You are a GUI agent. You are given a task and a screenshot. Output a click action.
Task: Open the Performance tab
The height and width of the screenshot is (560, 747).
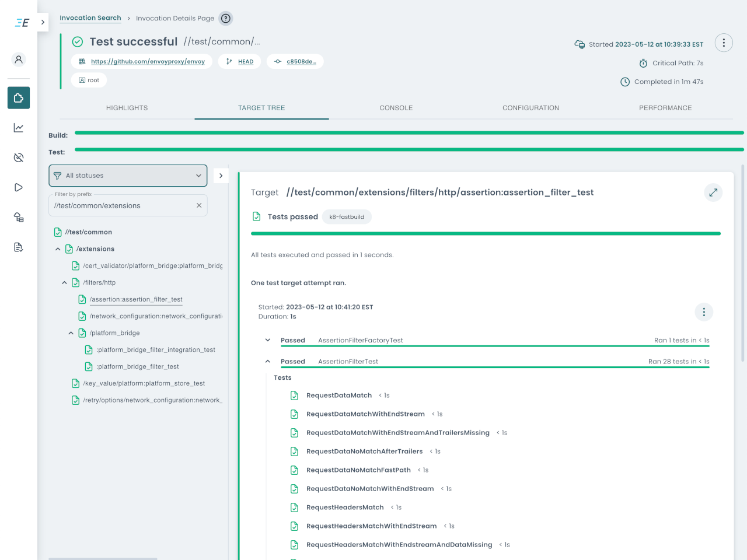point(665,108)
